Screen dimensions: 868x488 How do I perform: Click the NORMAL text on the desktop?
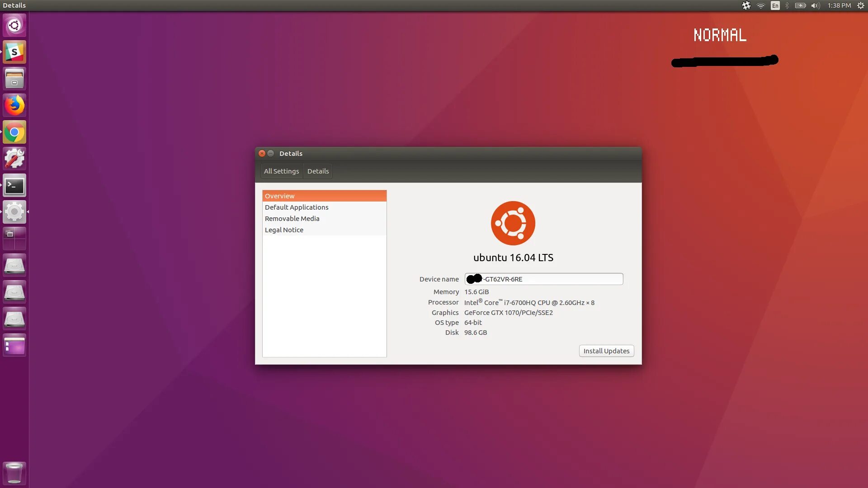pyautogui.click(x=720, y=35)
